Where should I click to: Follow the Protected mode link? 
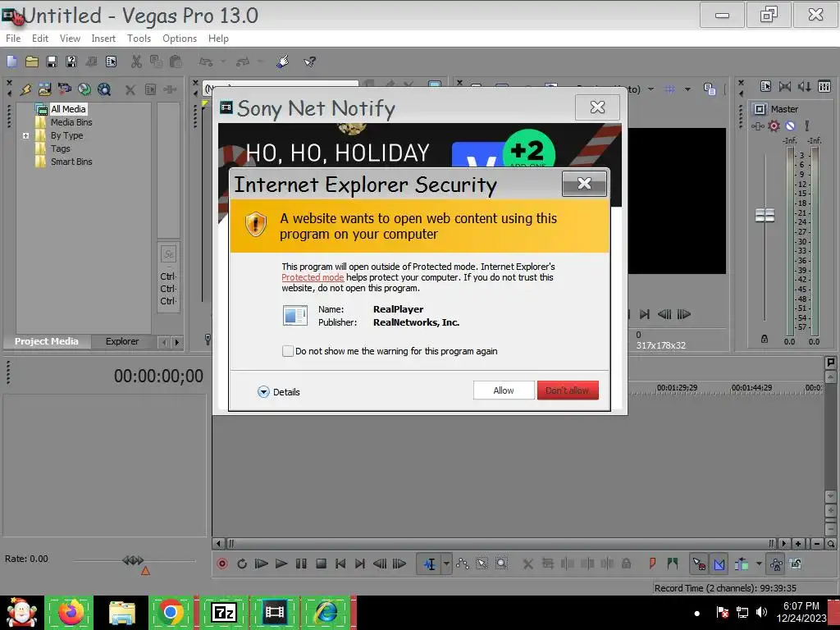point(313,277)
